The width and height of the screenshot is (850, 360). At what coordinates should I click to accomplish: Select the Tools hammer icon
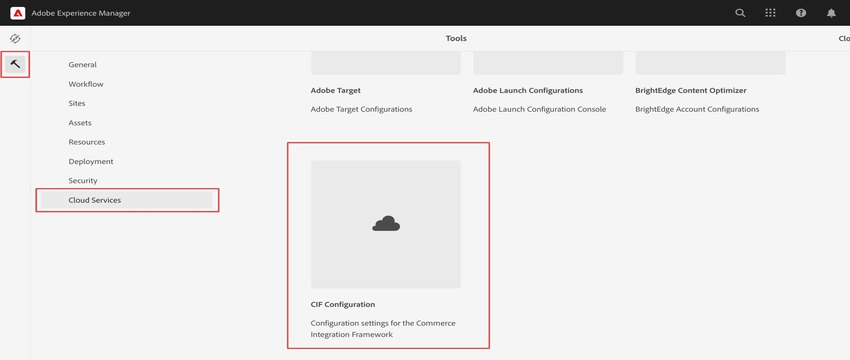(x=15, y=65)
